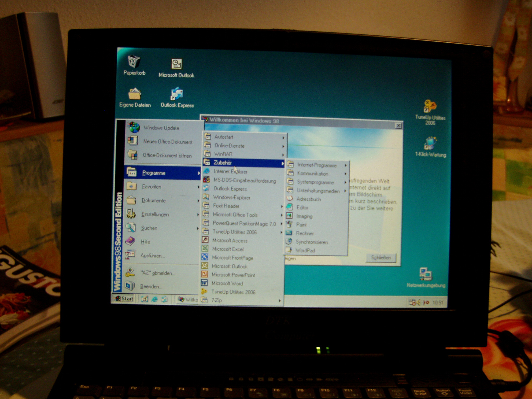Click Internet Explorer quick launch icon
532x399 pixels.
pos(155,299)
